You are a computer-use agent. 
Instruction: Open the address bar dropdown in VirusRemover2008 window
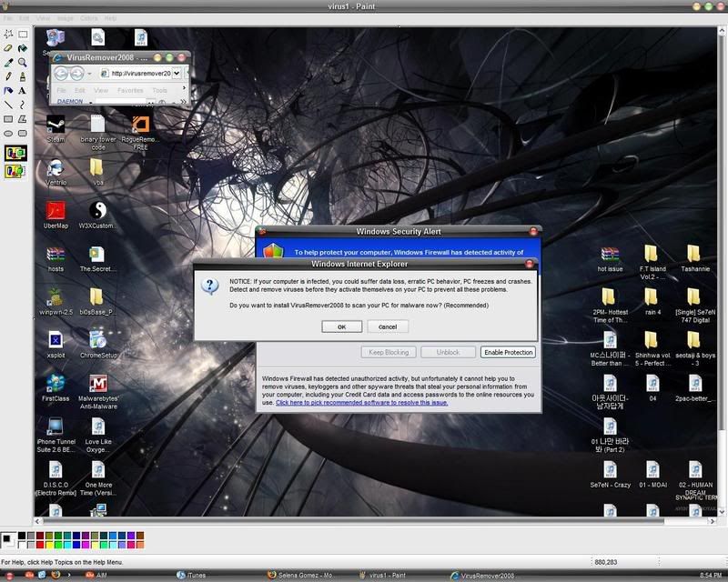pyautogui.click(x=177, y=74)
